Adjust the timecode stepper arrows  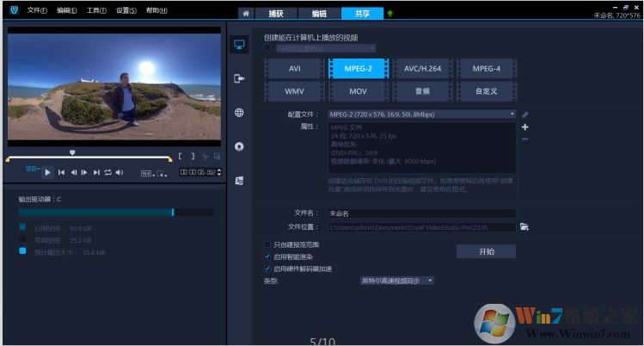click(x=219, y=172)
